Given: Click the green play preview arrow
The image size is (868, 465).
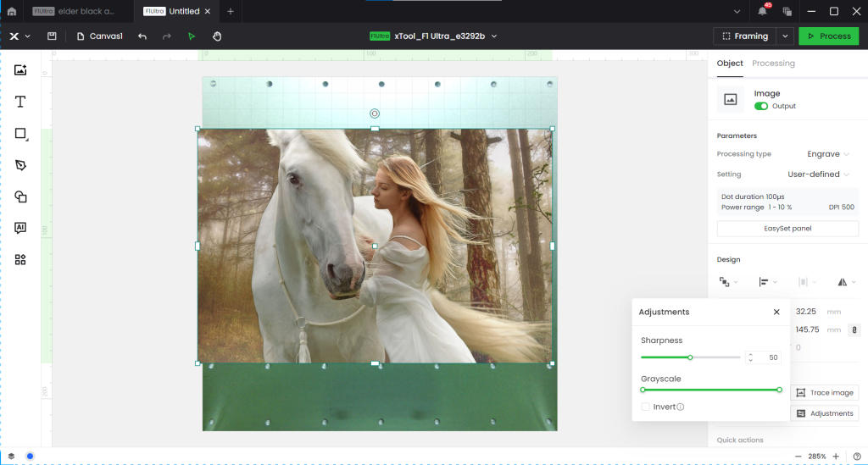Looking at the screenshot, I should pos(192,36).
